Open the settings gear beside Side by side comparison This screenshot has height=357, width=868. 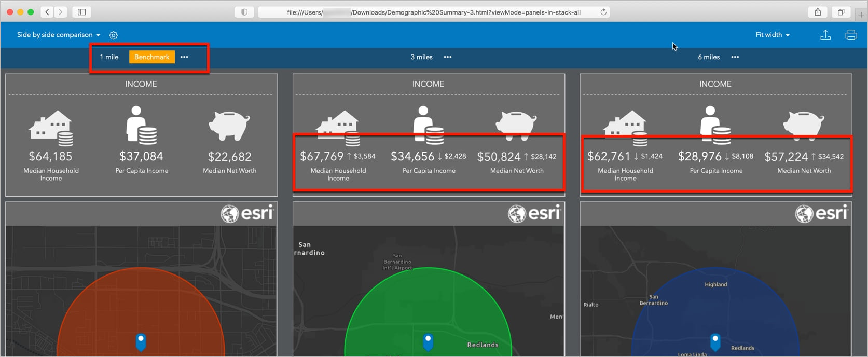[114, 35]
